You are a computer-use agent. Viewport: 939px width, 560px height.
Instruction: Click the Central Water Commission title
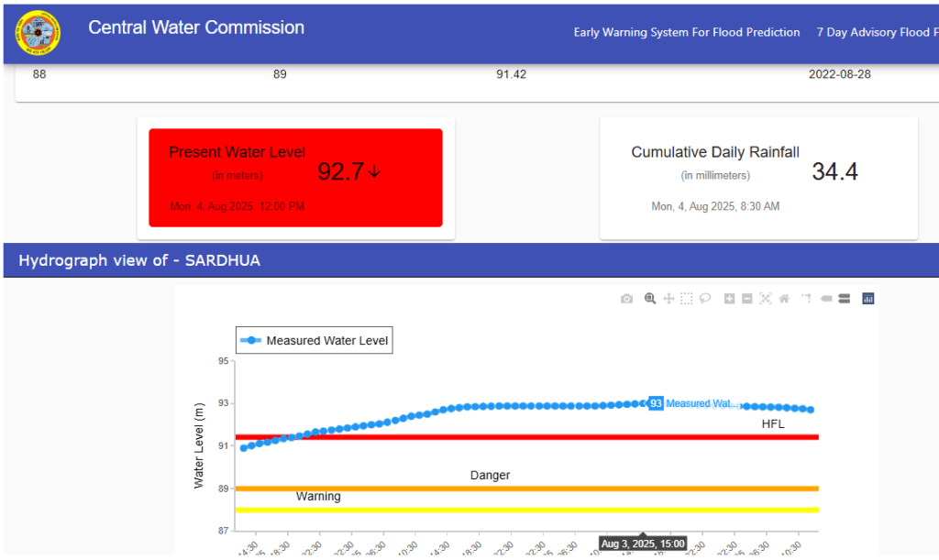(x=196, y=27)
